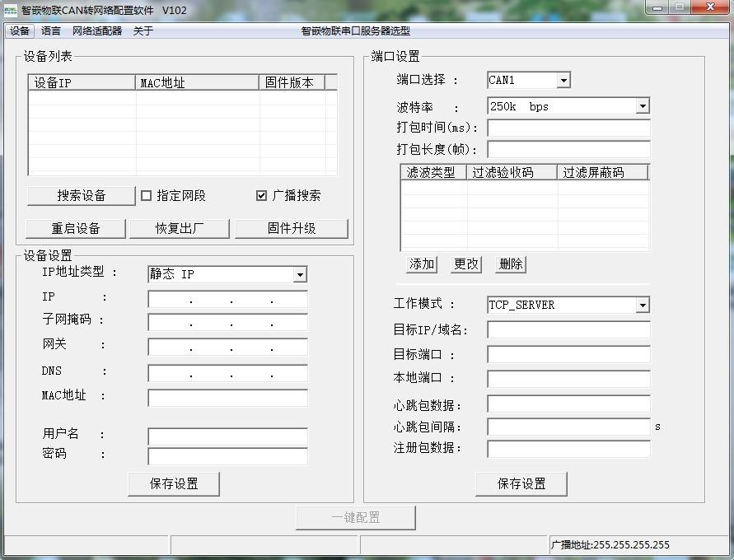Click the 心跳包间隔 input field
734x560 pixels.
[568, 427]
